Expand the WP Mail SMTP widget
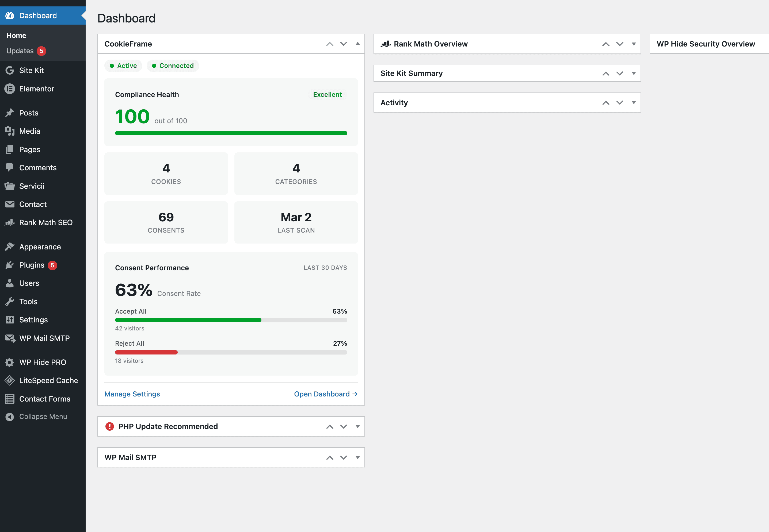 point(358,457)
